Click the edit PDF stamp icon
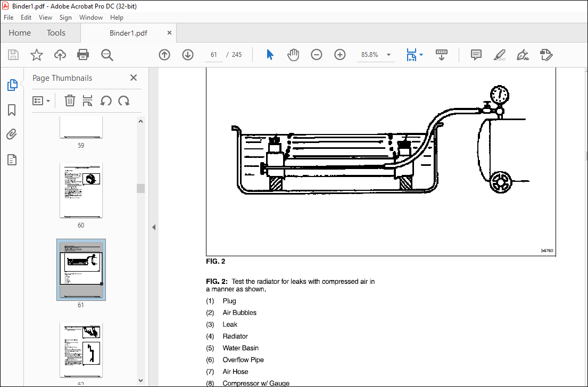588x387 pixels. coord(546,55)
